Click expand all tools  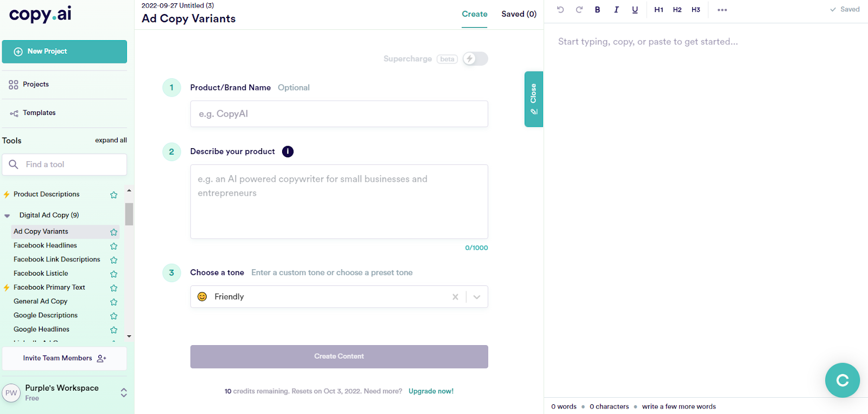(x=111, y=140)
